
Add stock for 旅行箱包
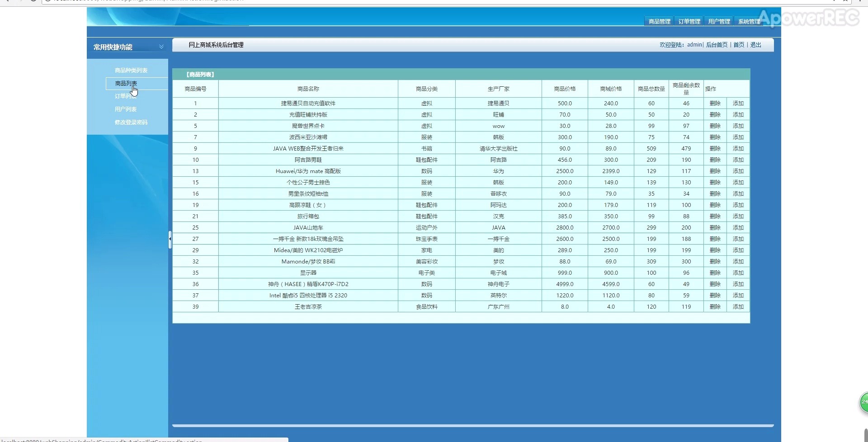click(738, 216)
